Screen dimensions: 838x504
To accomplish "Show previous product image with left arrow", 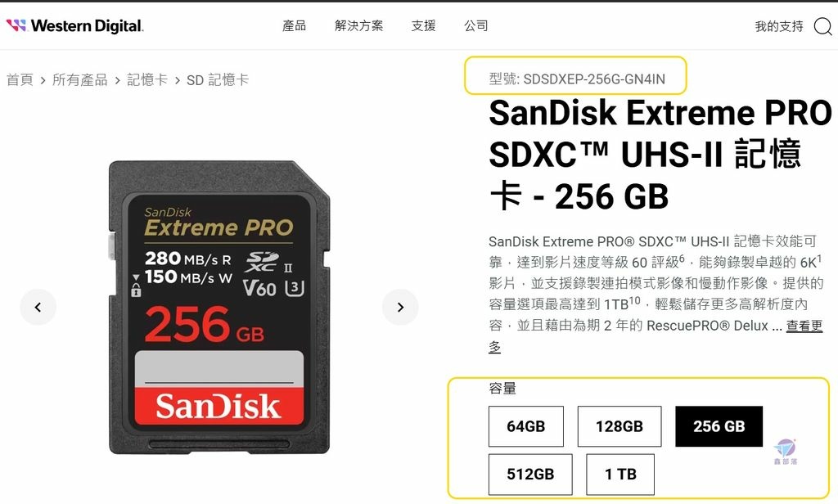I will coord(38,308).
